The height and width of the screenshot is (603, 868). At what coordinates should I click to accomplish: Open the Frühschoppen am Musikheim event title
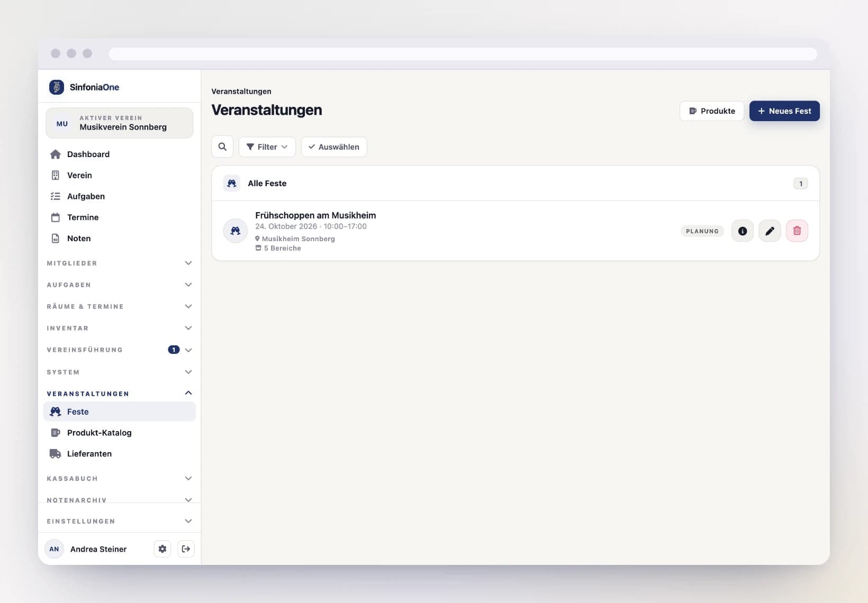point(315,215)
